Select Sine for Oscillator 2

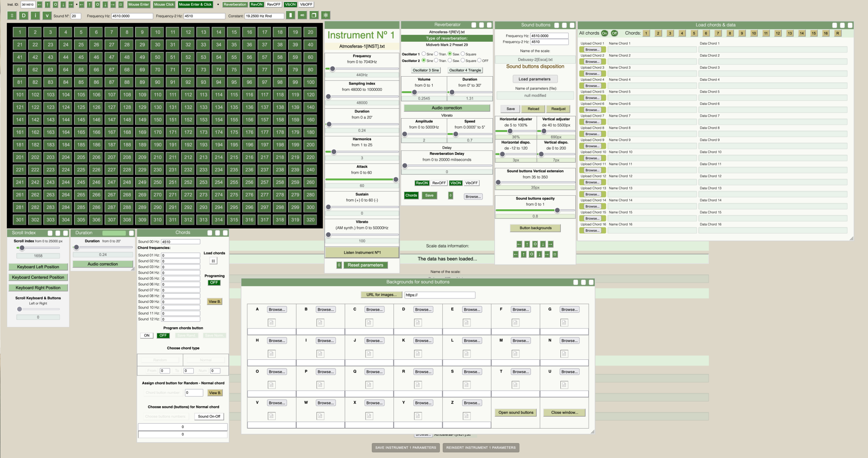tap(423, 60)
